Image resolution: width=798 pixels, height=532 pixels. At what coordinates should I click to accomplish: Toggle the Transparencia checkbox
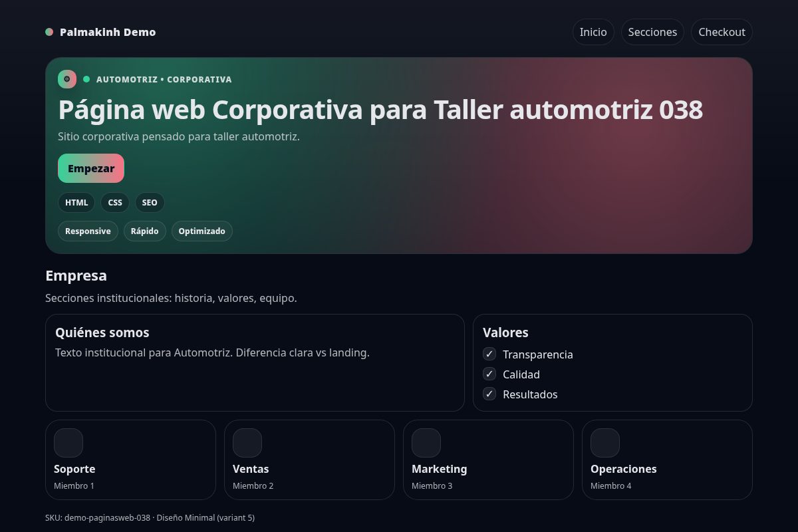489,354
